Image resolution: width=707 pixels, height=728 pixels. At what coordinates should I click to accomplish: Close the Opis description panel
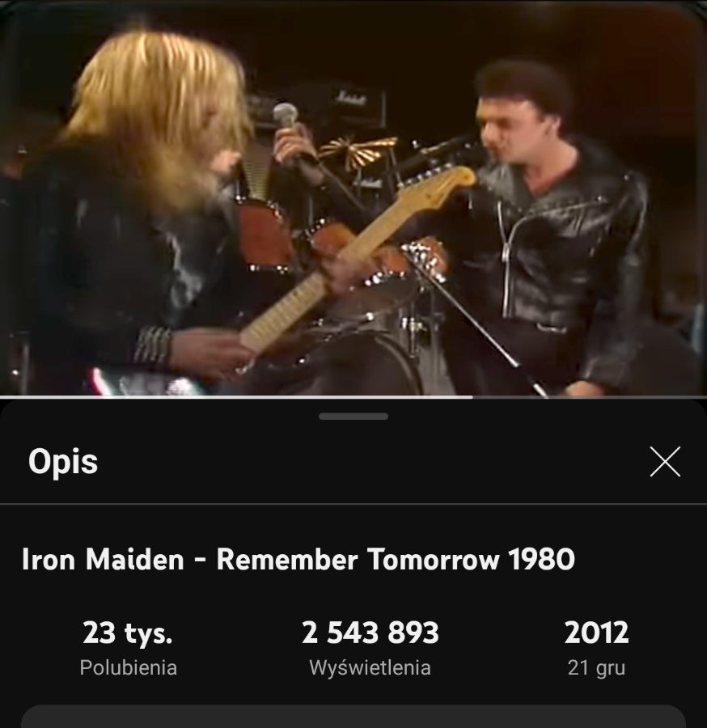(665, 462)
